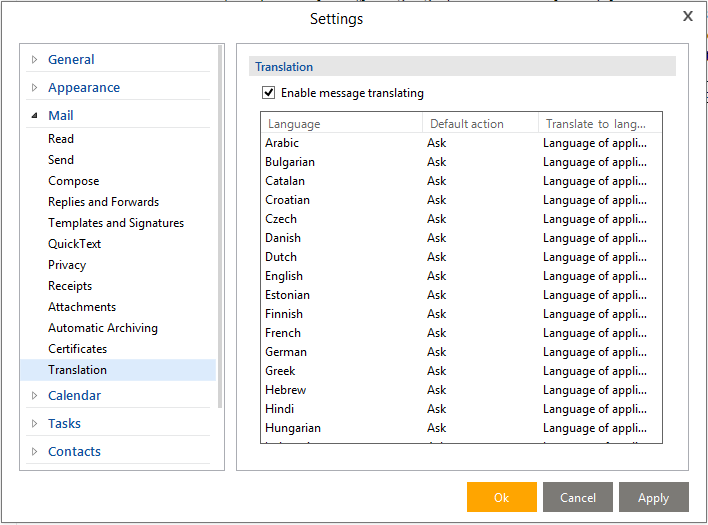Open the Compose settings page
Image resolution: width=708 pixels, height=525 pixels.
[x=74, y=181]
